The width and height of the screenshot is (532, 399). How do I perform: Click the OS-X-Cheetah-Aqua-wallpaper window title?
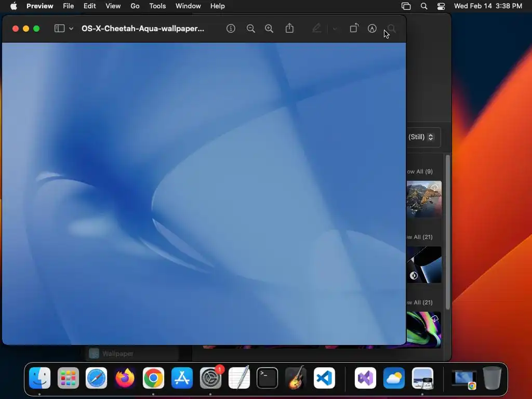pos(143,29)
